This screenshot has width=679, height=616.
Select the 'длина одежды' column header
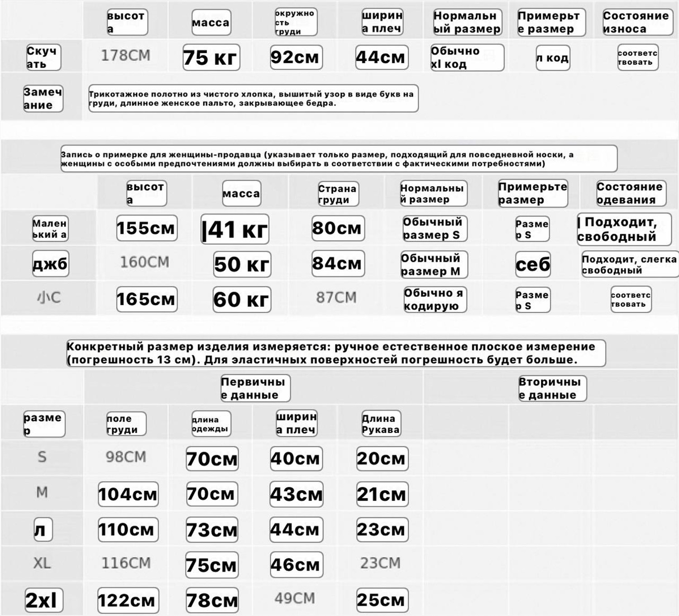pos(211,424)
